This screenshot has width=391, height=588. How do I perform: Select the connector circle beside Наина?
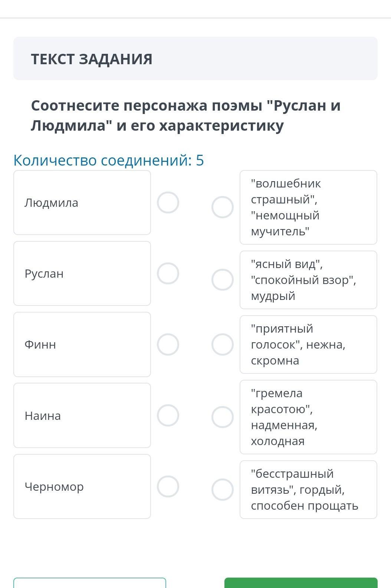click(x=168, y=415)
